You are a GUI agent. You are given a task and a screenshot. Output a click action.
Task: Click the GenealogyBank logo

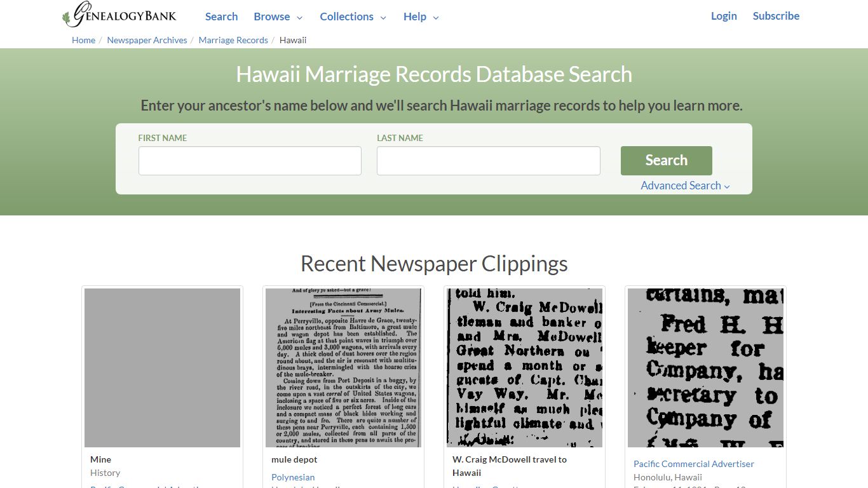119,15
